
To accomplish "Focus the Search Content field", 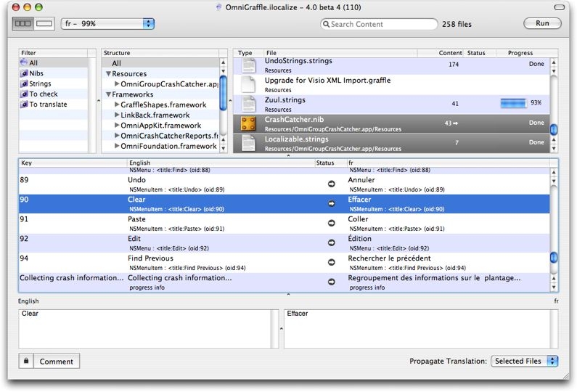I will click(x=379, y=24).
